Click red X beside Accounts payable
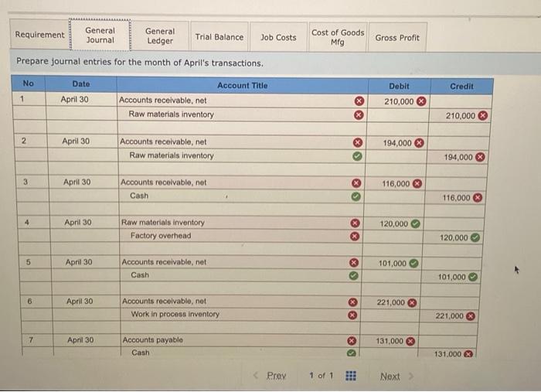 coord(352,341)
